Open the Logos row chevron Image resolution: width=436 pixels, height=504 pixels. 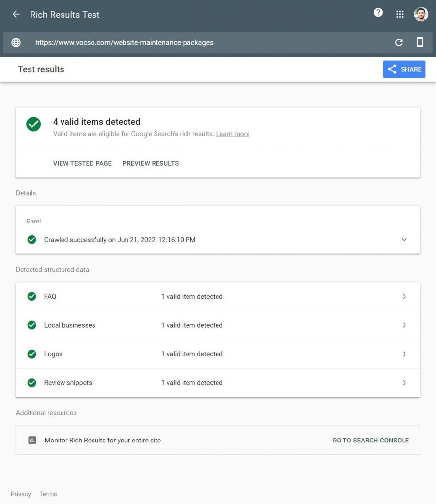coord(404,354)
